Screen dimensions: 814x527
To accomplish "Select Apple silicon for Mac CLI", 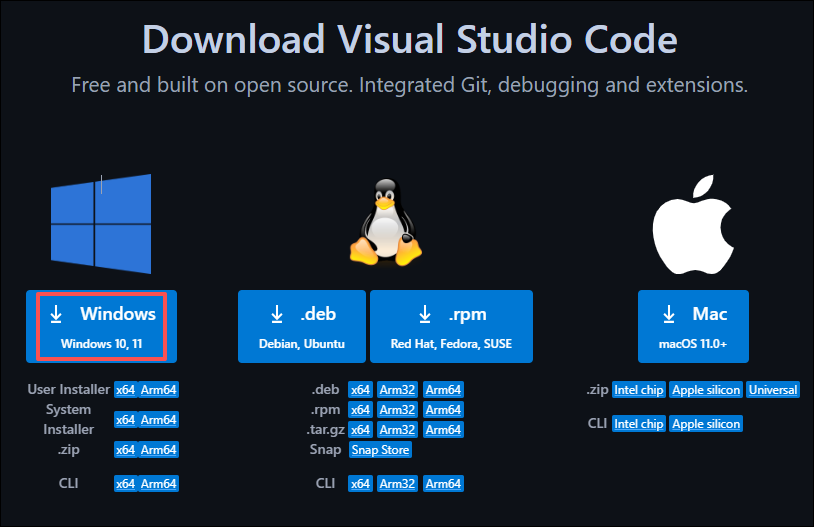I will [706, 424].
